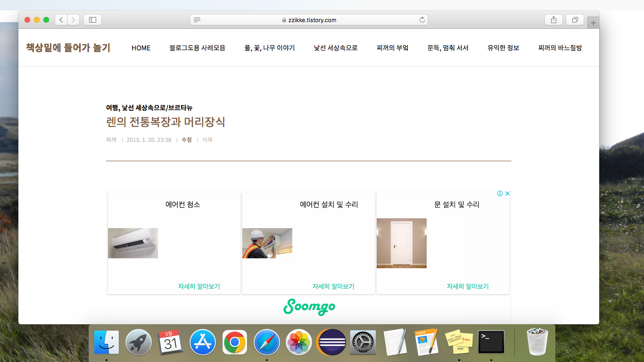The width and height of the screenshot is (644, 362).
Task: Open Reader view icon in address bar
Action: (197, 20)
